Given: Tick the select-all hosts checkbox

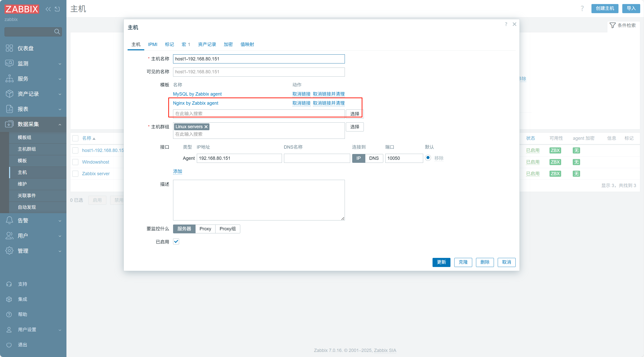Looking at the screenshot, I should [x=75, y=138].
